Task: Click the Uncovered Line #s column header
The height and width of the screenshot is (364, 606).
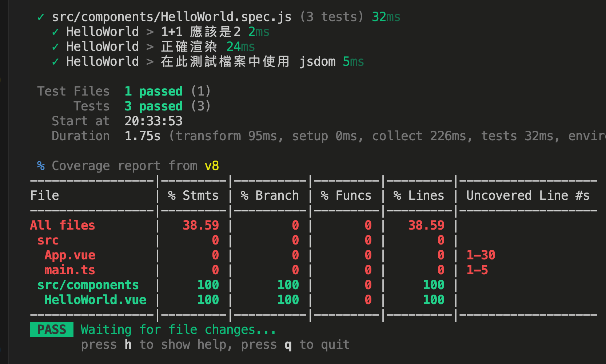Action: pos(528,195)
